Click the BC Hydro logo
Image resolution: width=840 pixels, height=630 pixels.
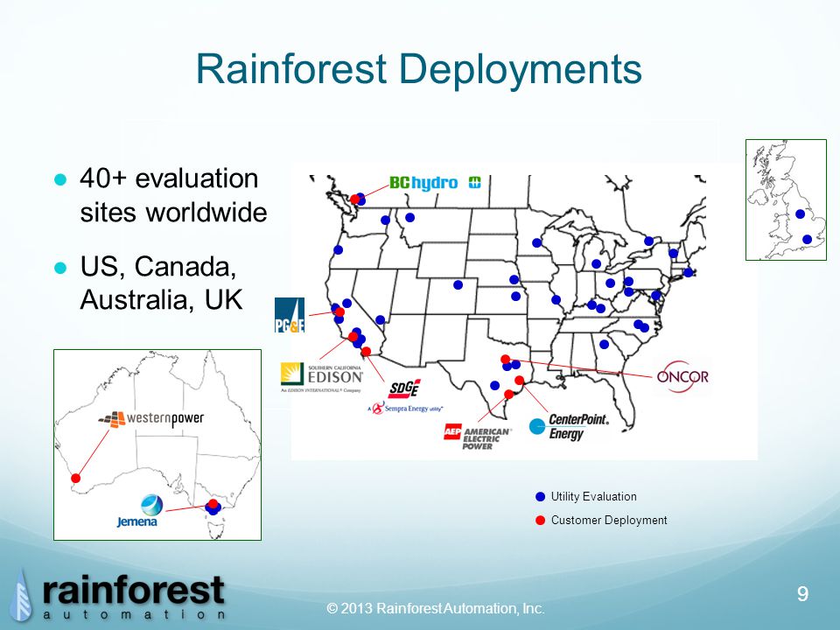click(435, 183)
